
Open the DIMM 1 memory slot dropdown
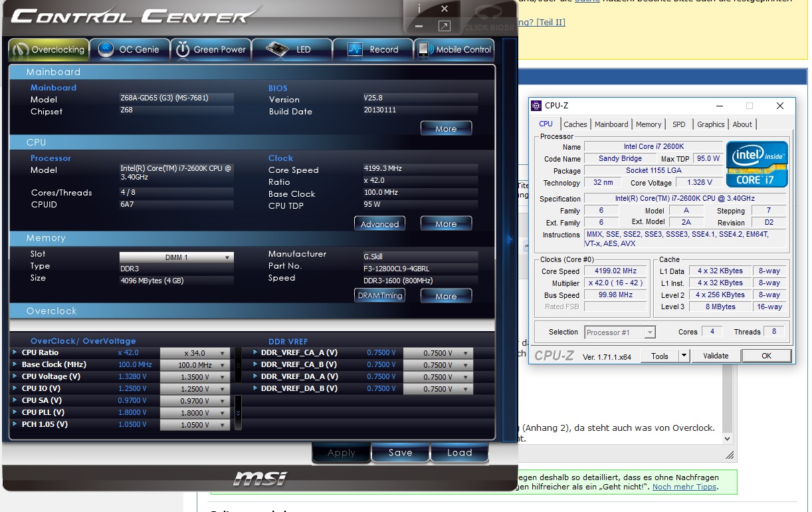point(176,257)
